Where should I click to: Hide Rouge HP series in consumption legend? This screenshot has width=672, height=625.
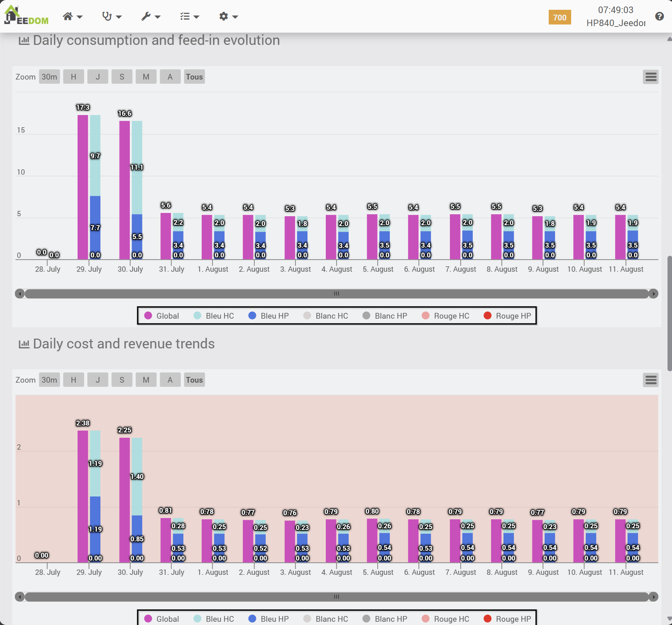tap(507, 316)
